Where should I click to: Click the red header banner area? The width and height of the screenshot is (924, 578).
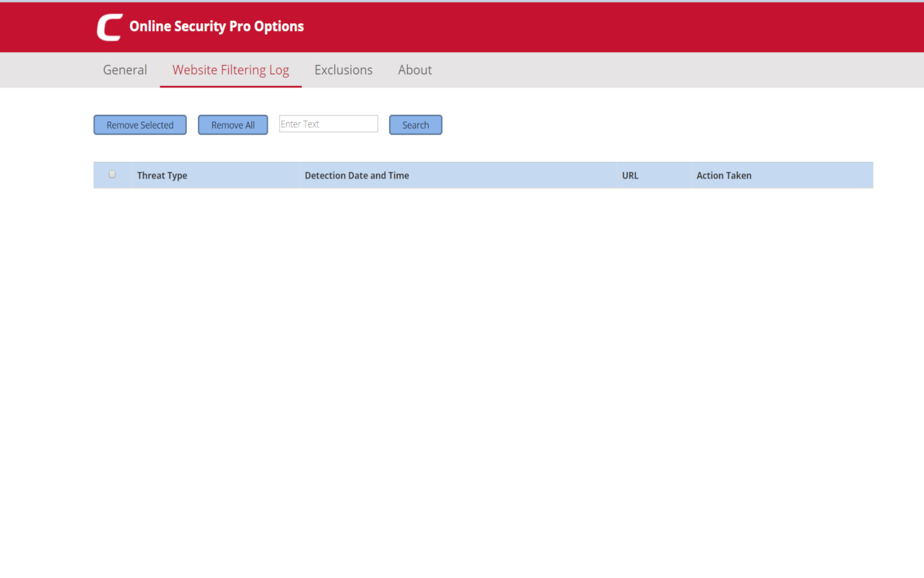pos(577,27)
